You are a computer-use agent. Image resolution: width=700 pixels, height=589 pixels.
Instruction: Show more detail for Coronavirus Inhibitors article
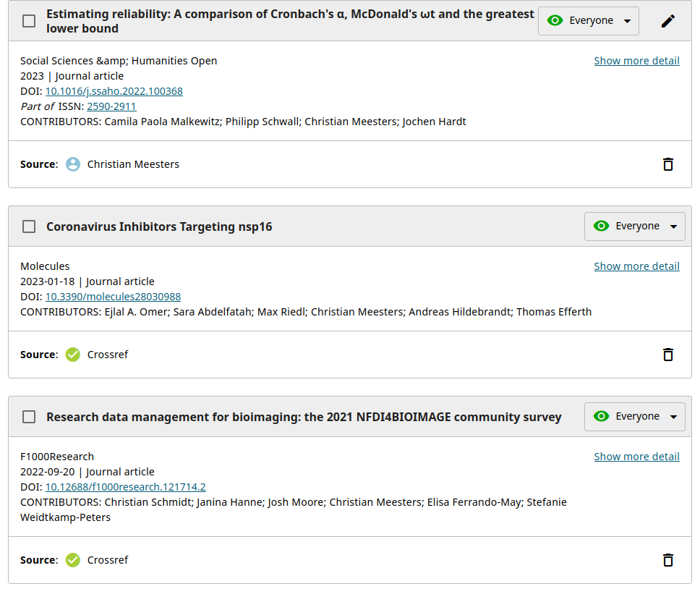(x=636, y=266)
